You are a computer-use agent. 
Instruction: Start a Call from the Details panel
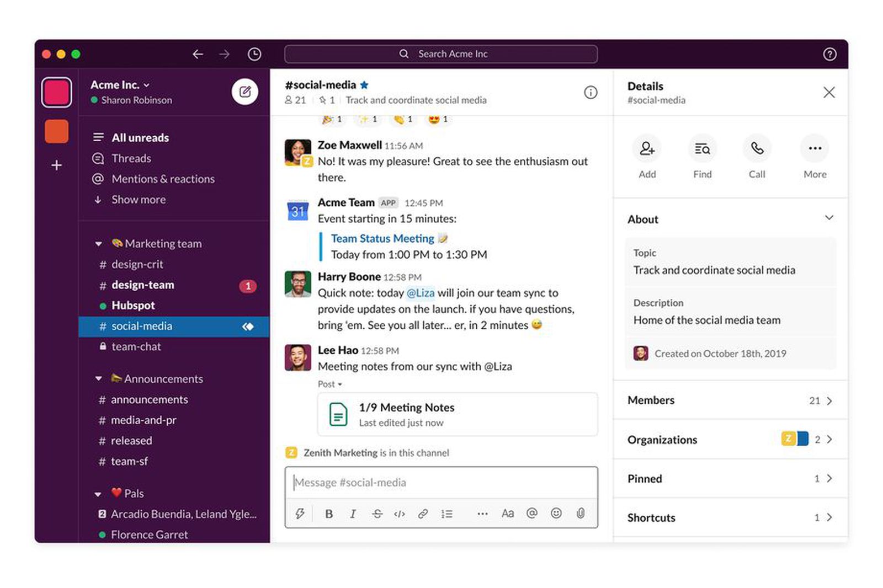(x=757, y=149)
